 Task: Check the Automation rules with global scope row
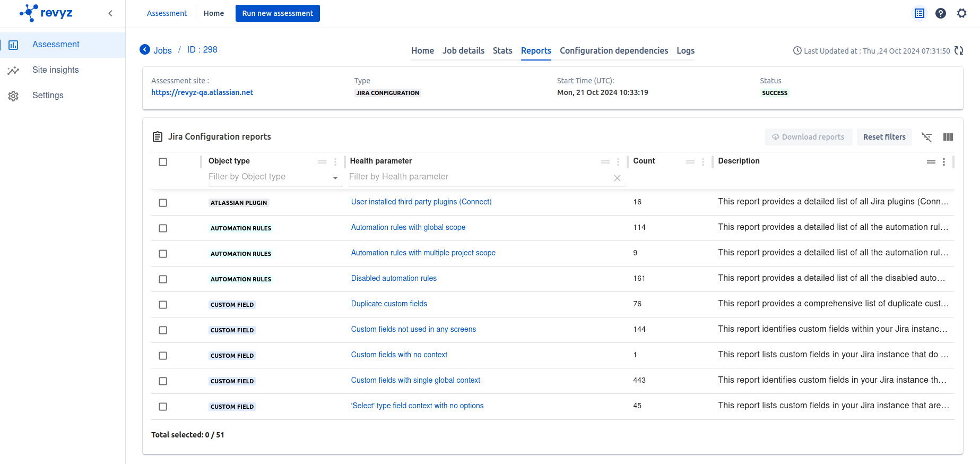(x=163, y=228)
